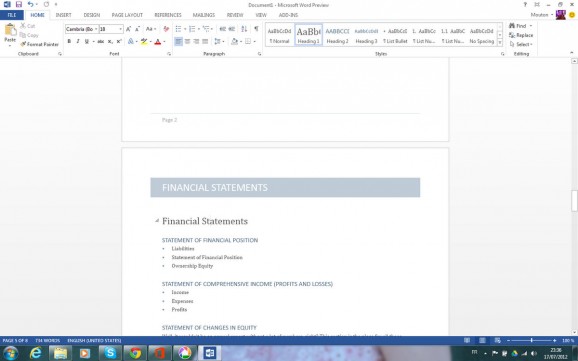Shrink the font size
Viewport: 578px width, 361px height.
137,29
